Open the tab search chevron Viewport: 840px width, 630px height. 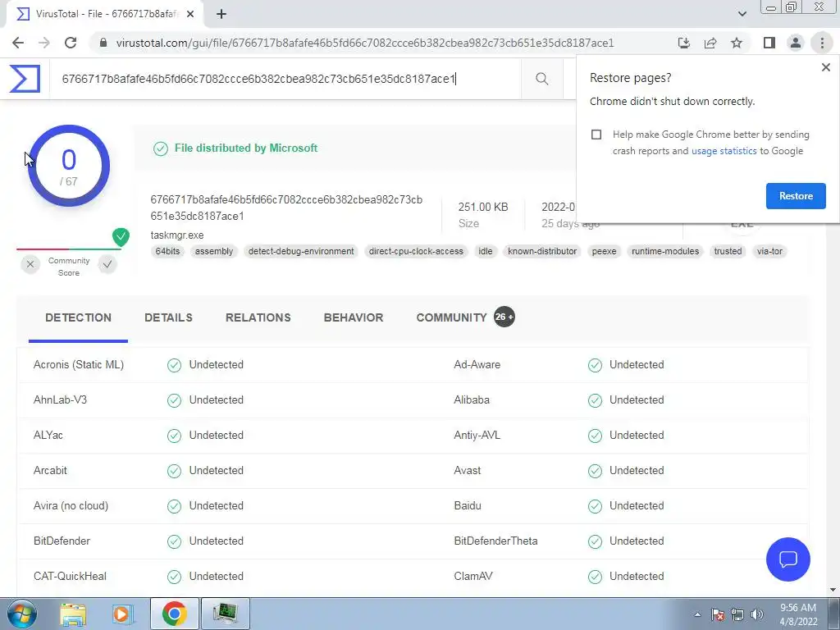(x=742, y=14)
